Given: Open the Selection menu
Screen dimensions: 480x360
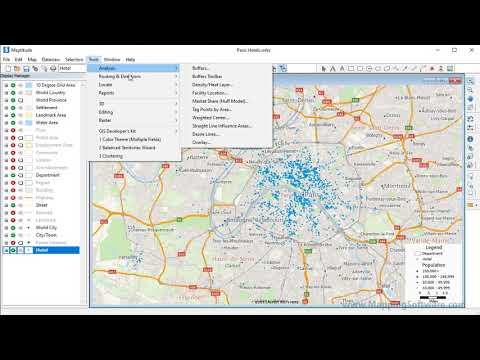Looking at the screenshot, I should pyautogui.click(x=74, y=59).
